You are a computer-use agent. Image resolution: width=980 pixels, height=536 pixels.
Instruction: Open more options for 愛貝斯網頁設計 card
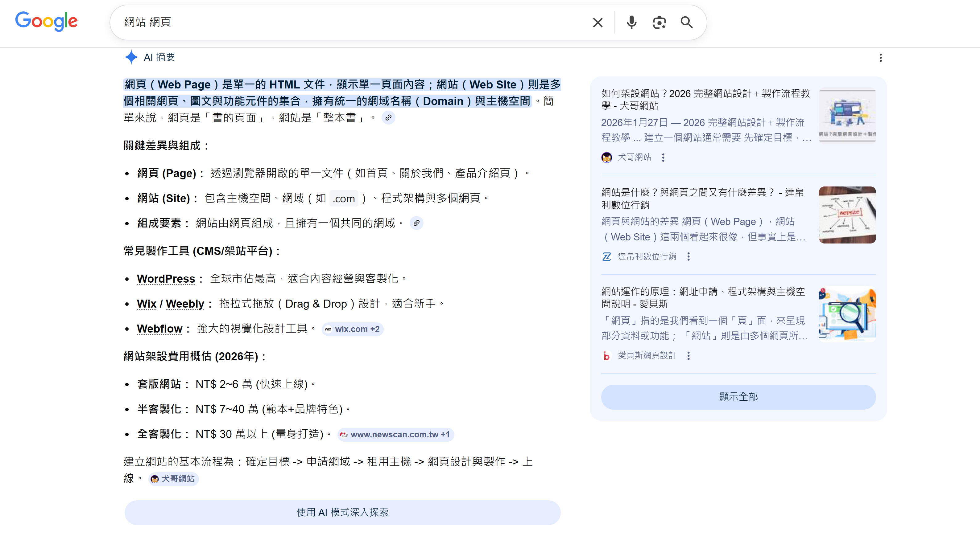tap(688, 356)
